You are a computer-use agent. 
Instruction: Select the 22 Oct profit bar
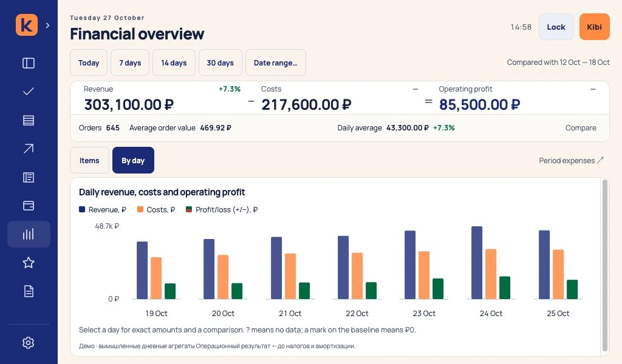pyautogui.click(x=371, y=291)
